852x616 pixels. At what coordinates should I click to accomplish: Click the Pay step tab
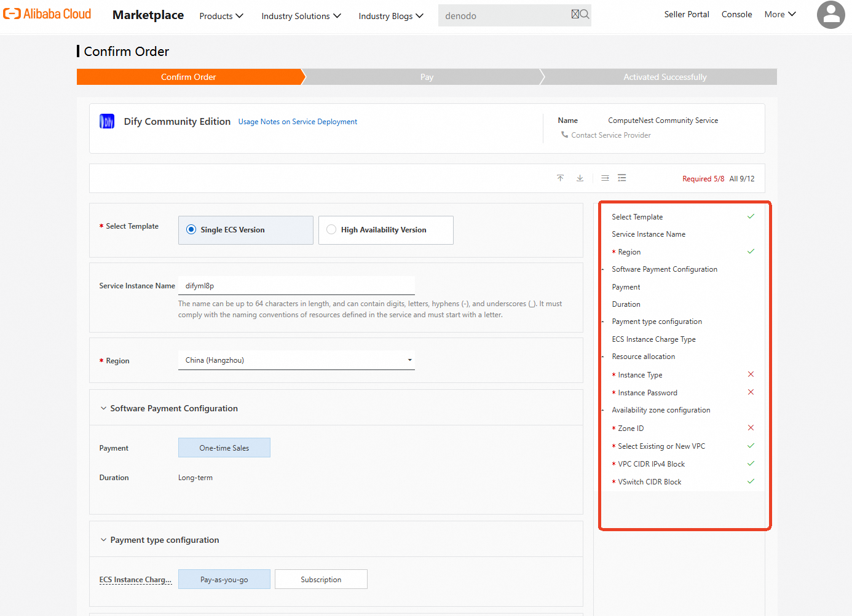(x=427, y=77)
